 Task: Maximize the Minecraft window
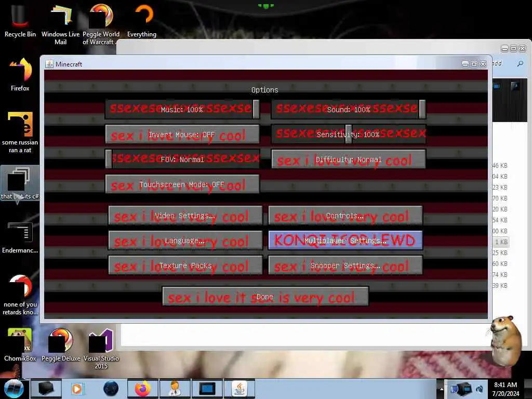click(474, 64)
